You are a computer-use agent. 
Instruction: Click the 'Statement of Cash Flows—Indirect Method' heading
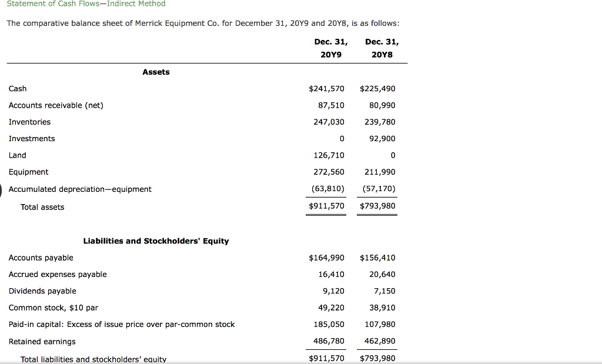[x=86, y=4]
